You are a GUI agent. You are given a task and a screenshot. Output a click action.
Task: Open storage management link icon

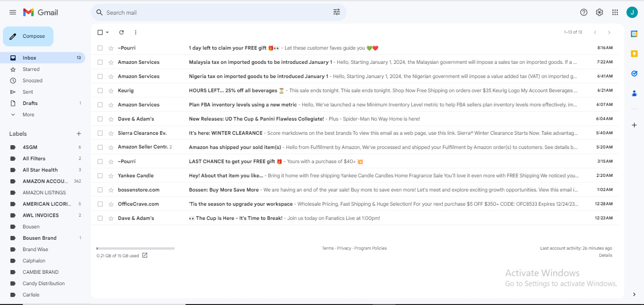(145, 255)
